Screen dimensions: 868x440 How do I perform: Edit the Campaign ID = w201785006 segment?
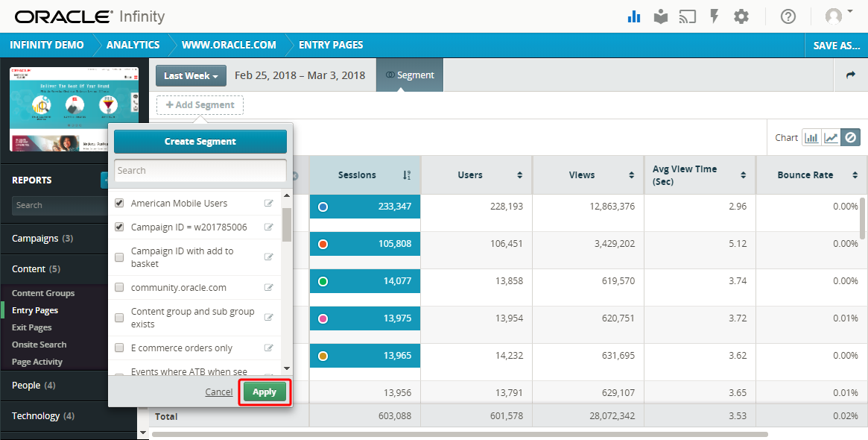point(268,227)
